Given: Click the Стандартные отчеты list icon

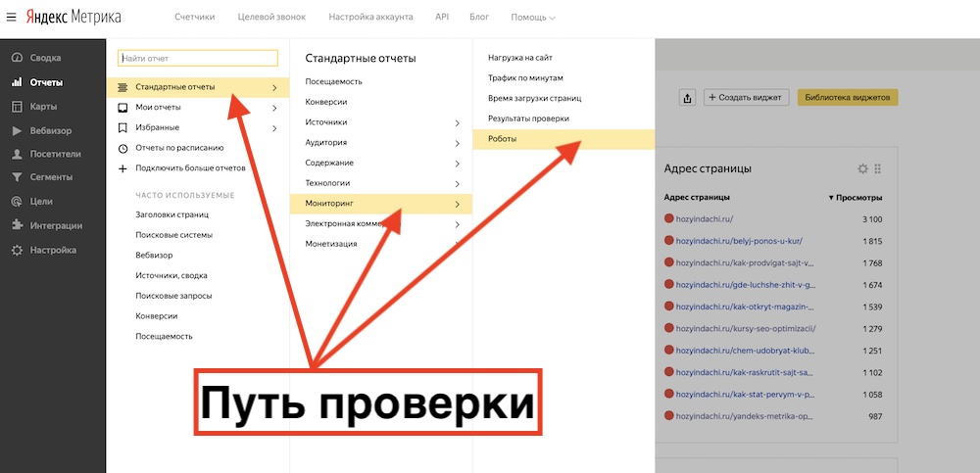Looking at the screenshot, I should coord(122,87).
